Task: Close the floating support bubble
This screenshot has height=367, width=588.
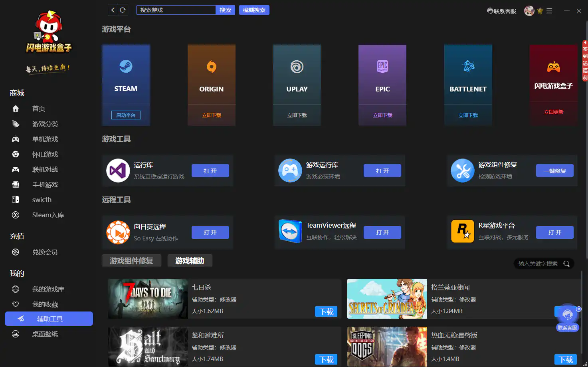Action: (579, 309)
